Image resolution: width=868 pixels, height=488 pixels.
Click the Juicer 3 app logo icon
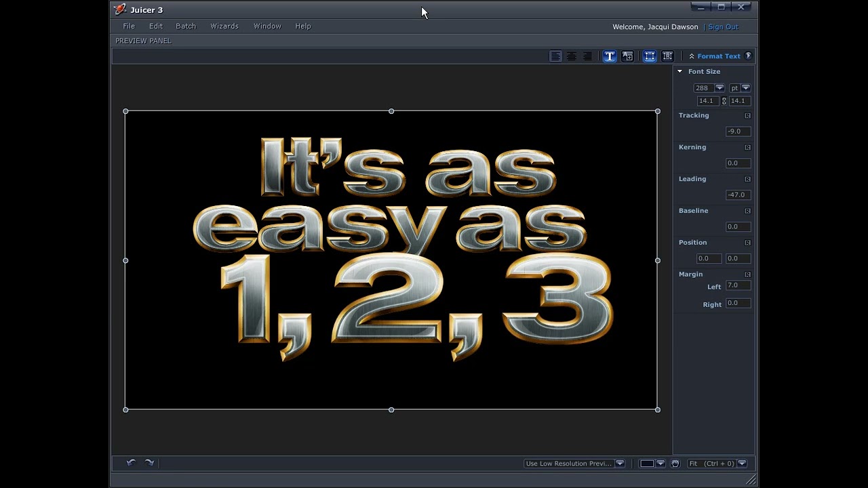[x=120, y=9]
